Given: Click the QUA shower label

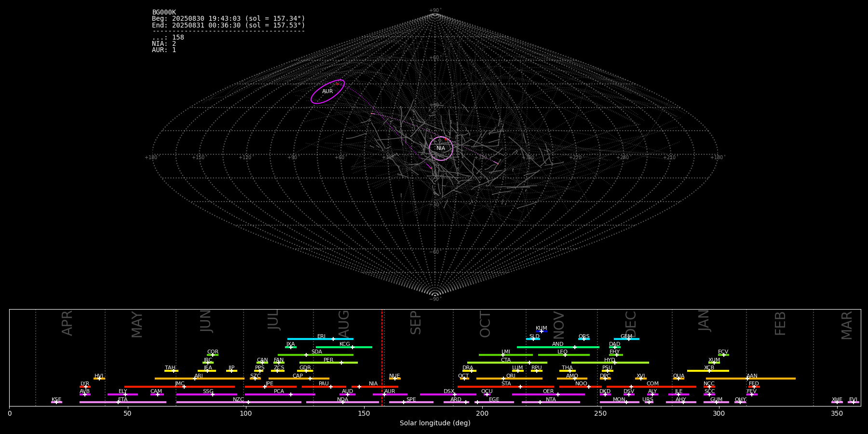Looking at the screenshot, I should [x=678, y=376].
